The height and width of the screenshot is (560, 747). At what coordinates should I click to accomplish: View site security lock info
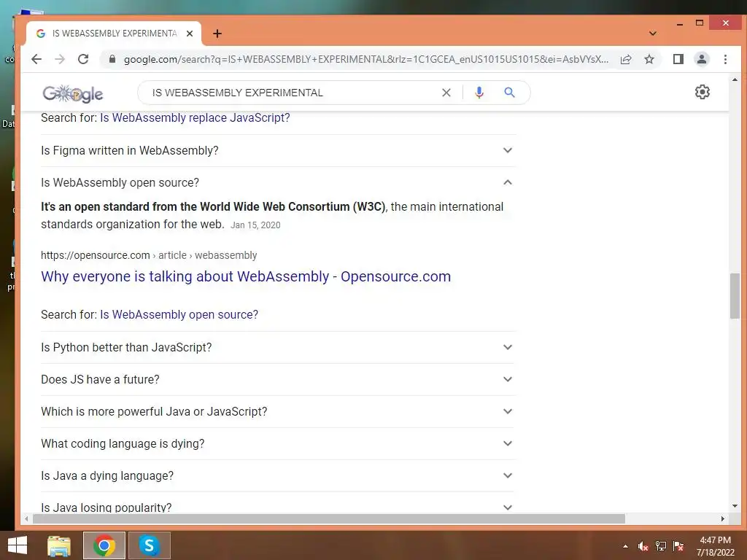[x=112, y=59]
